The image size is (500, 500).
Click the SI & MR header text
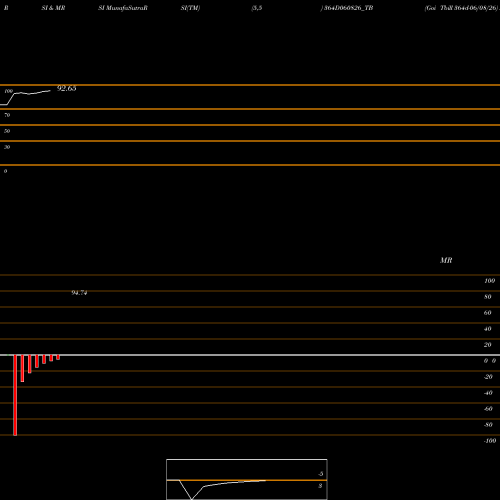(x=53, y=8)
